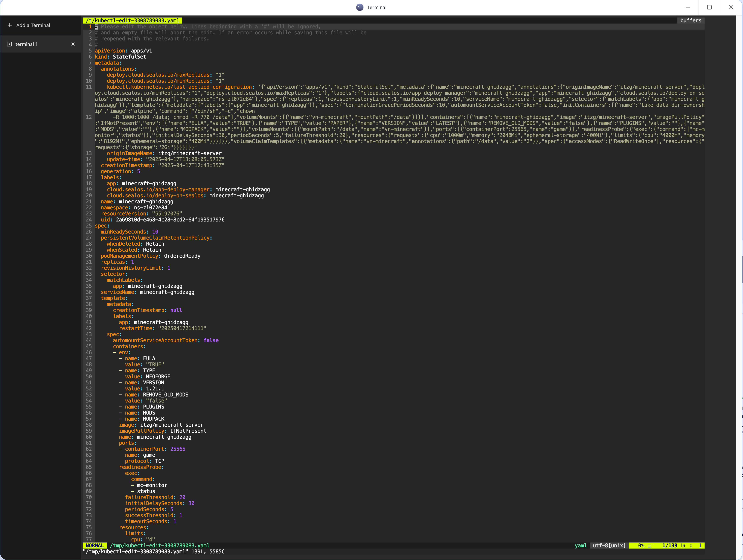
Task: Click the replicas: 1 line
Action: point(117,262)
